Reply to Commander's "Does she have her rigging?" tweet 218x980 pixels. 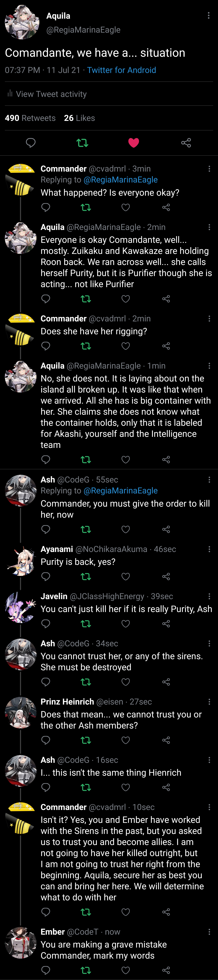46,346
